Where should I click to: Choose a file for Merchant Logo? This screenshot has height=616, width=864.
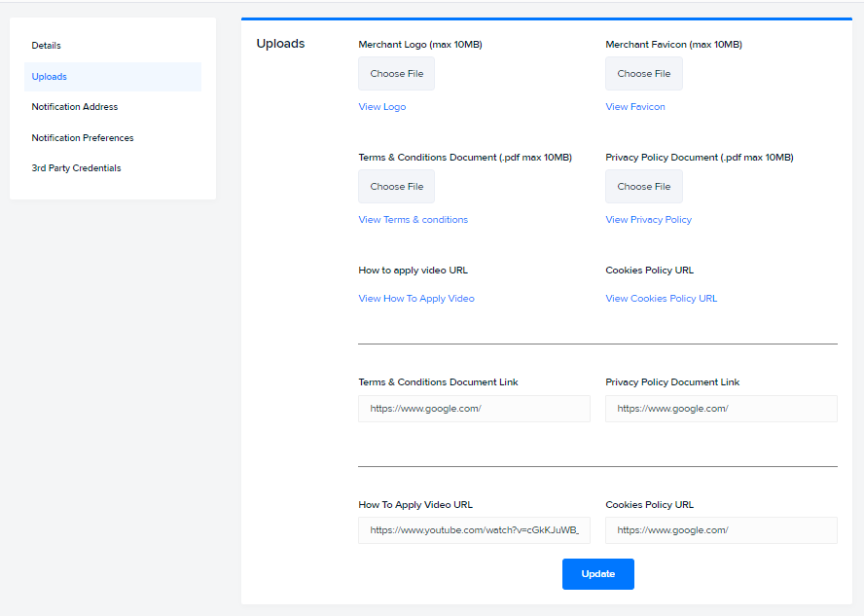[x=396, y=73]
